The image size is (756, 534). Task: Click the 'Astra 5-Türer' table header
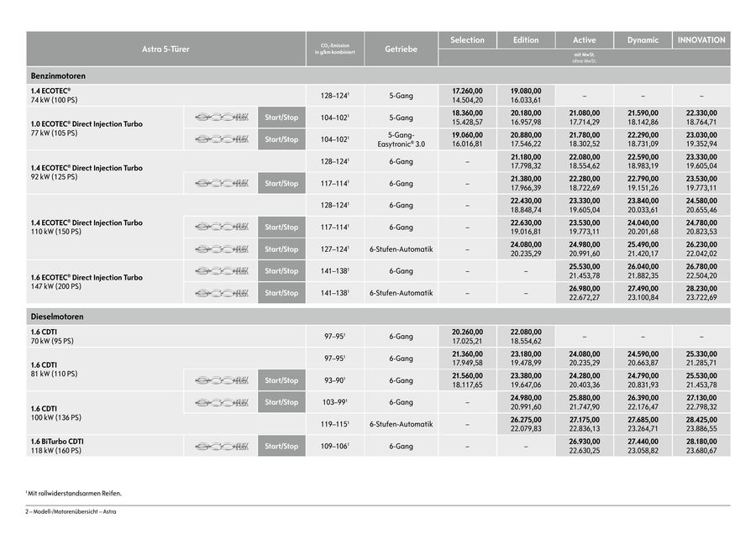click(x=165, y=50)
